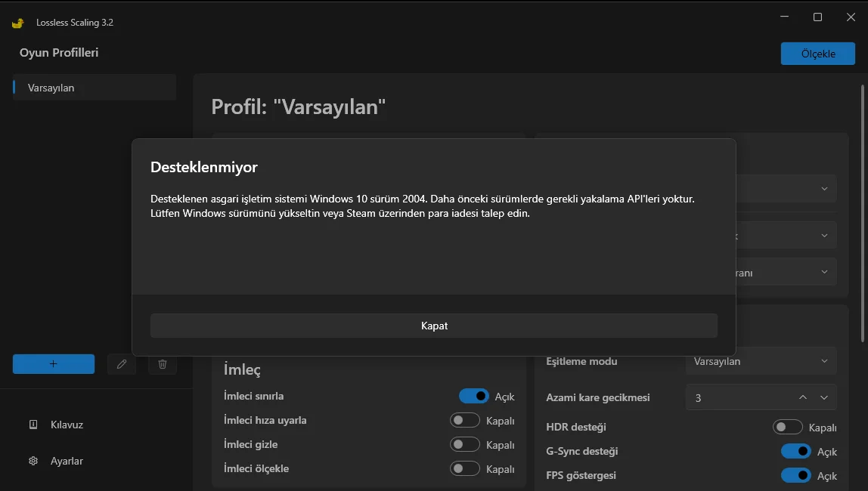
Task: Click the pencil edit profile icon
Action: pyautogui.click(x=122, y=364)
